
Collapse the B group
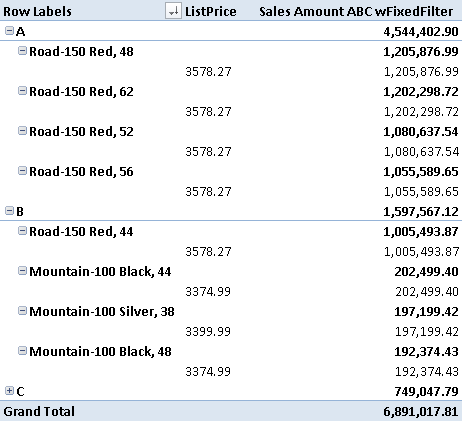9,211
